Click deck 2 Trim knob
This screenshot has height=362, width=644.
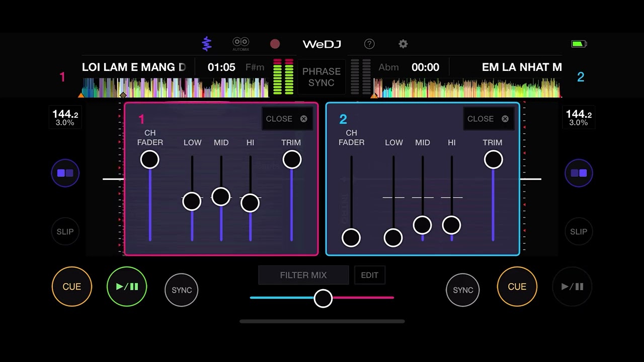click(493, 160)
